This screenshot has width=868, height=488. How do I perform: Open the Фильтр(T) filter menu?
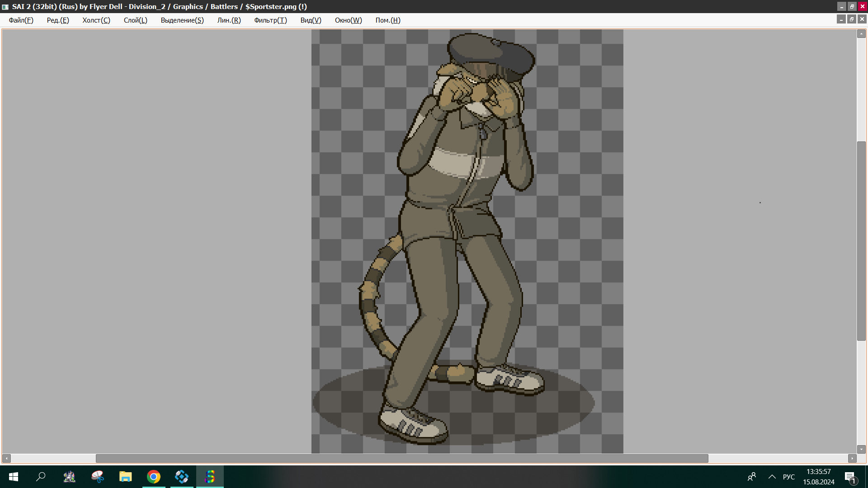[270, 20]
